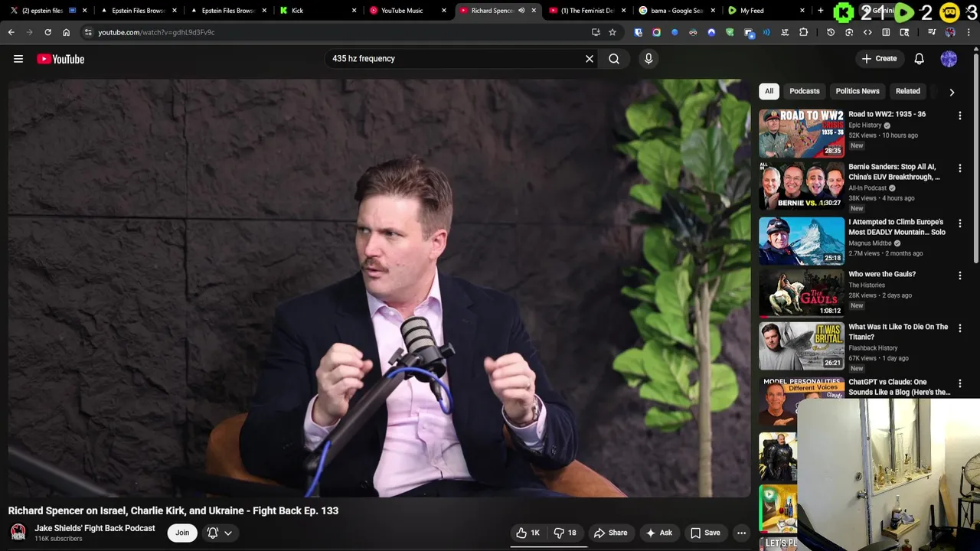
Task: Open a new browser tab
Action: coord(821,11)
